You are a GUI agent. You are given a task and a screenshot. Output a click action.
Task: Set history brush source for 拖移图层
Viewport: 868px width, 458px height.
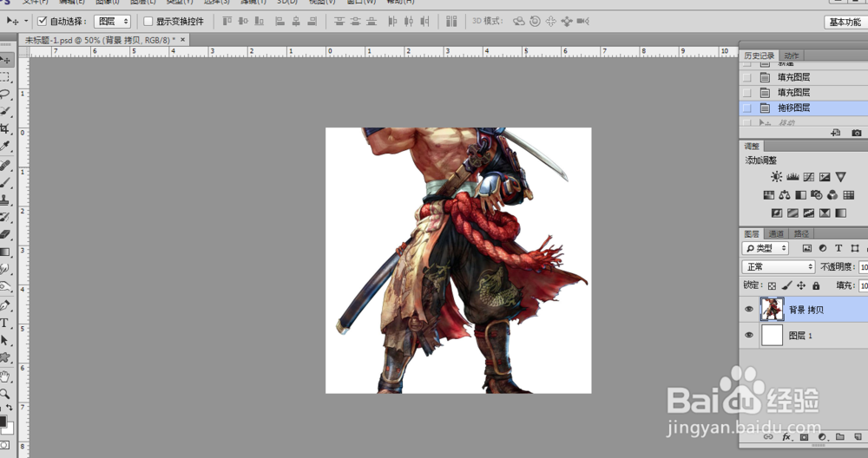click(747, 108)
